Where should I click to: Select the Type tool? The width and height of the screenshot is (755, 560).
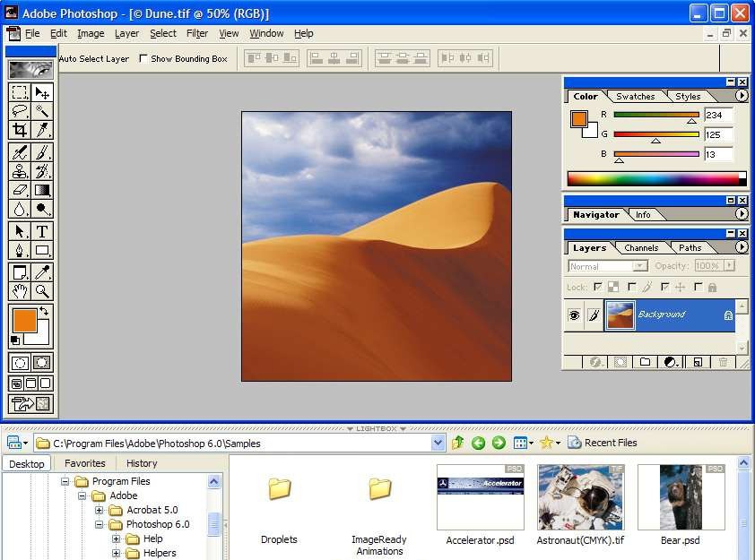click(x=41, y=230)
